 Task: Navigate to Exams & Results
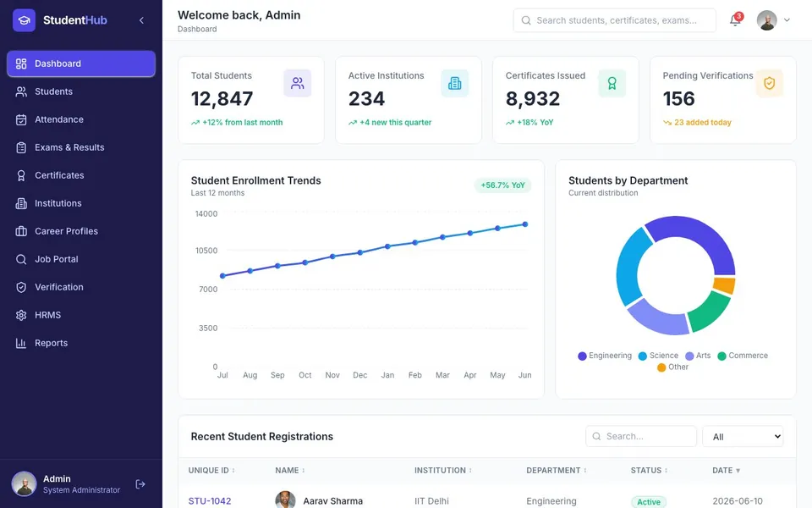point(81,147)
